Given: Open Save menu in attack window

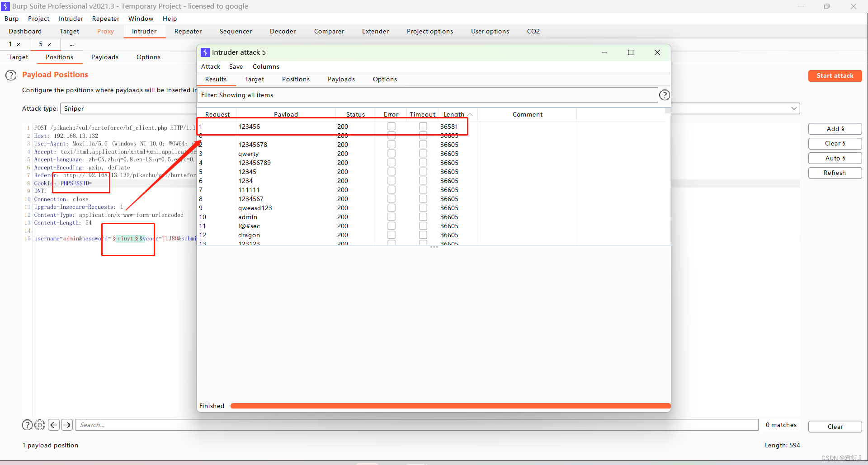Looking at the screenshot, I should [236, 66].
